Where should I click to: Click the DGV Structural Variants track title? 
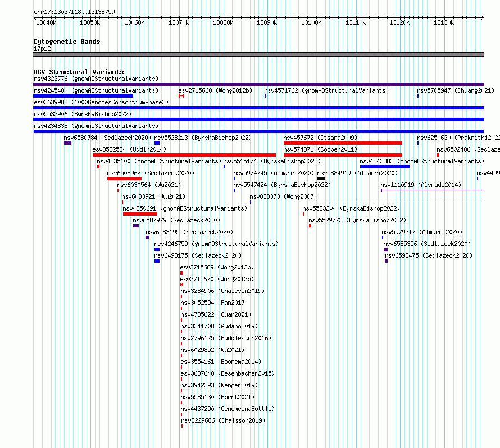coord(79,72)
